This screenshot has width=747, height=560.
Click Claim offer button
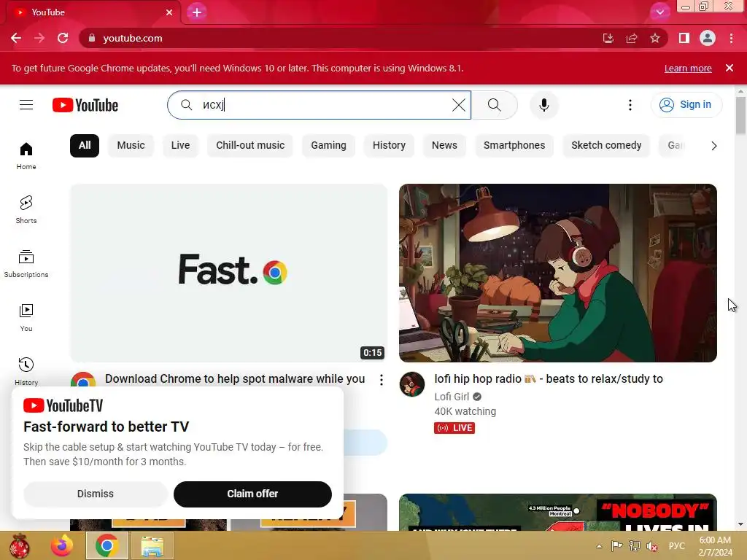[x=252, y=494]
